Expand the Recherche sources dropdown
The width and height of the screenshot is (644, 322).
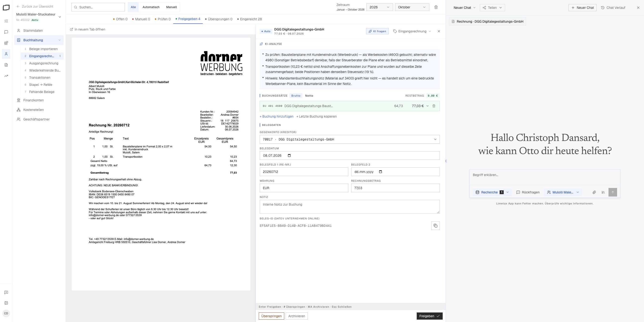[x=492, y=192]
